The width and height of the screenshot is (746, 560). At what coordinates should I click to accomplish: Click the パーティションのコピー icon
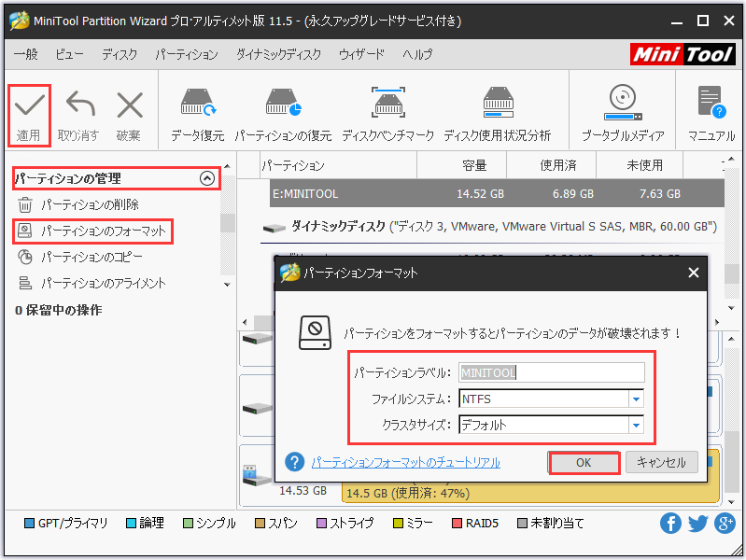24,257
